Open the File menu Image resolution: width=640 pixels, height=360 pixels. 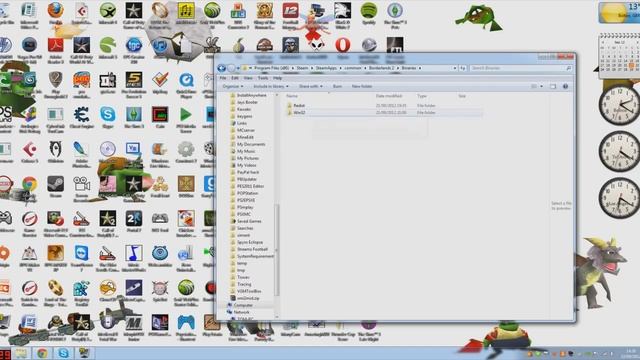tap(223, 78)
